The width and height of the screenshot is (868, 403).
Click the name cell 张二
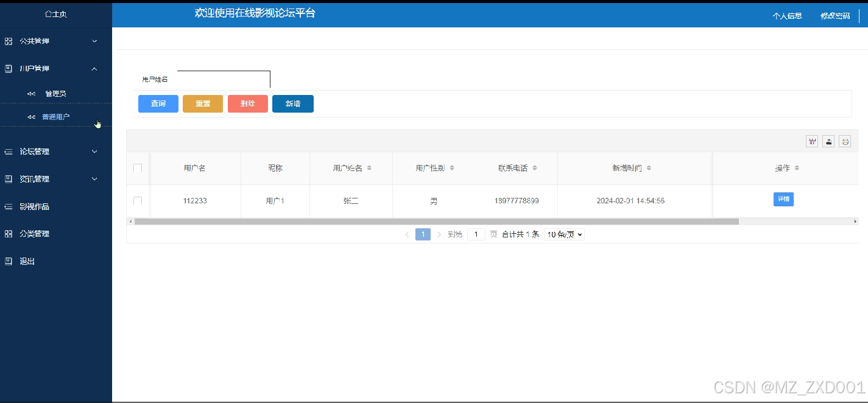tap(351, 201)
